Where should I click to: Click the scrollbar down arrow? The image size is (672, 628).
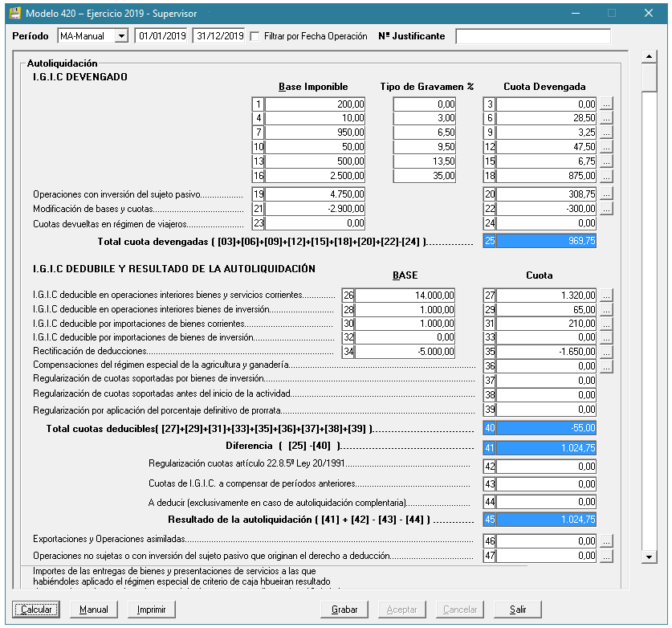pyautogui.click(x=649, y=557)
